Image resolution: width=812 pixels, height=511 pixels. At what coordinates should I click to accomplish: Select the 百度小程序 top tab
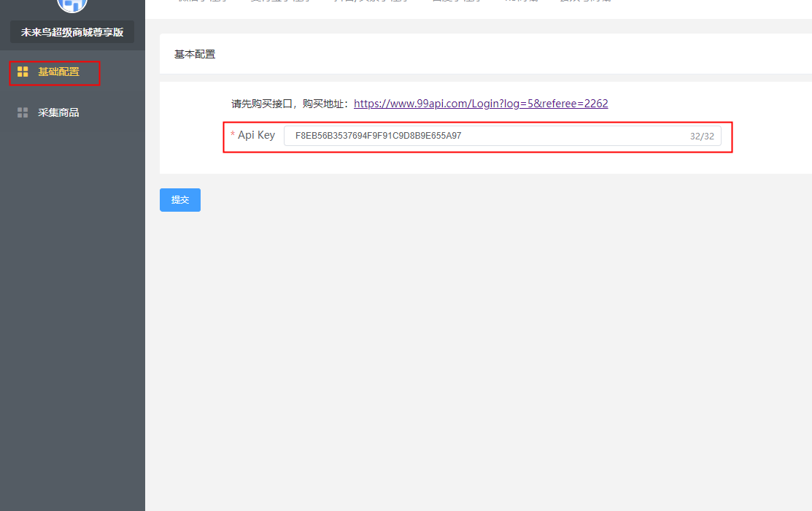click(456, 2)
